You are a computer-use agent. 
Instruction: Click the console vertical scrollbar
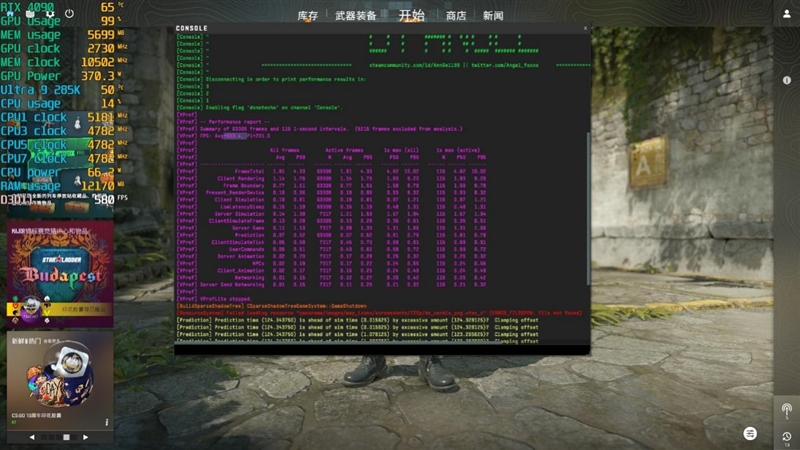588,209
